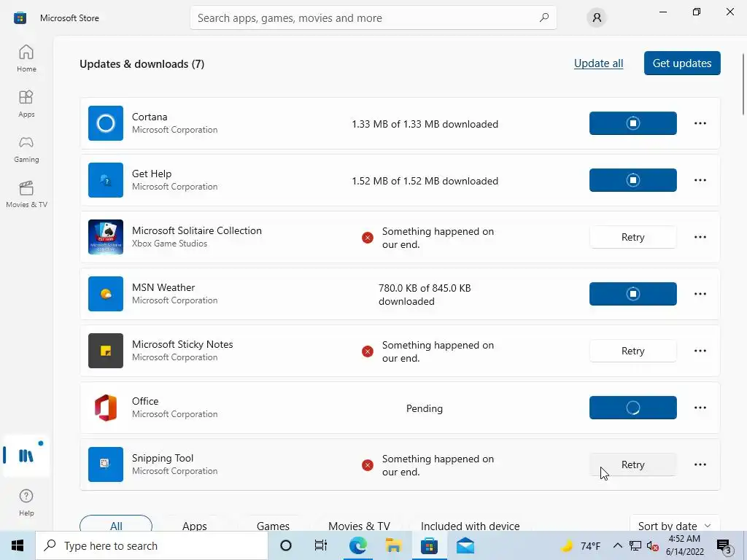Open the Gaming section in sidebar
This screenshot has width=747, height=560.
pyautogui.click(x=26, y=149)
